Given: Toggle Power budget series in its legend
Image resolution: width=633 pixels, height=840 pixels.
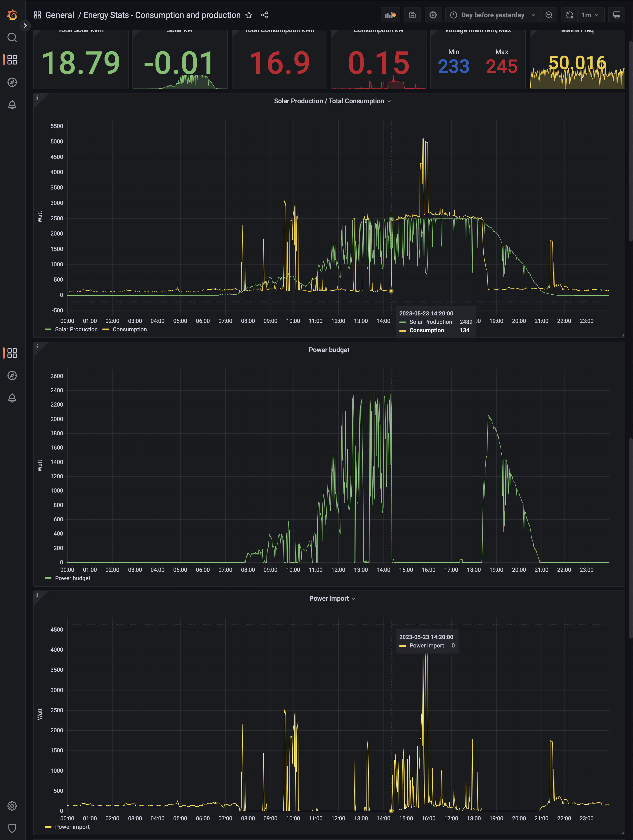Looking at the screenshot, I should (x=72, y=578).
